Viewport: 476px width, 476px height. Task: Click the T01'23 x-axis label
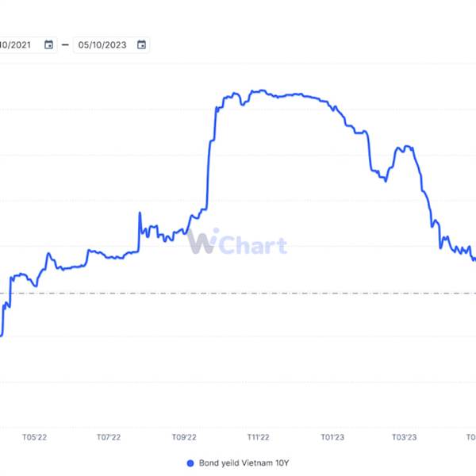pyautogui.click(x=332, y=437)
